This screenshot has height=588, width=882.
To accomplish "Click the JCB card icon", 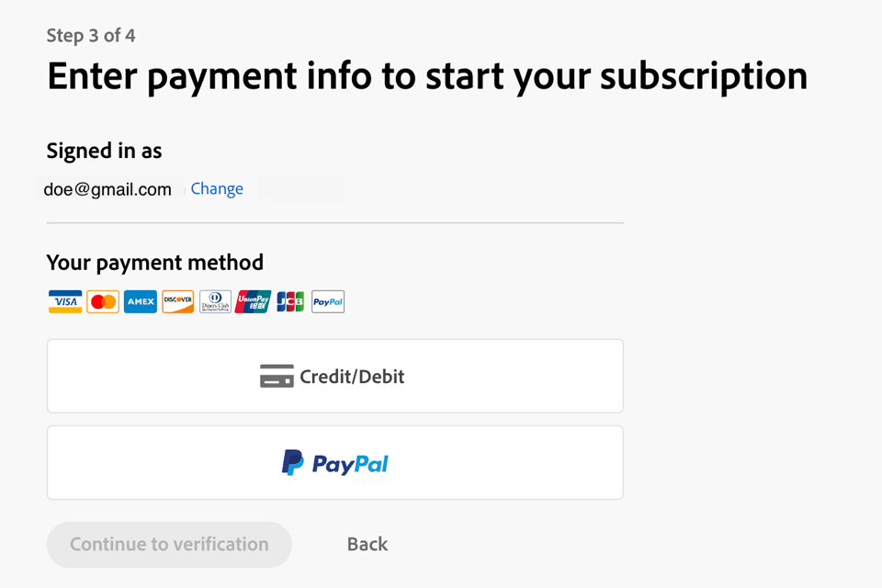I will point(290,301).
